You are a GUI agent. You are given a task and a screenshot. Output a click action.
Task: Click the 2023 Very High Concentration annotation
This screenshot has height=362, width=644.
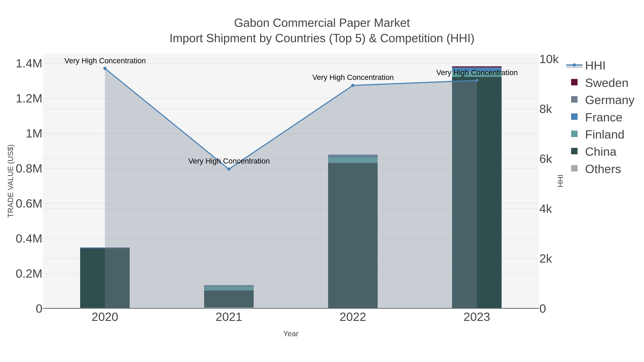[x=477, y=73]
